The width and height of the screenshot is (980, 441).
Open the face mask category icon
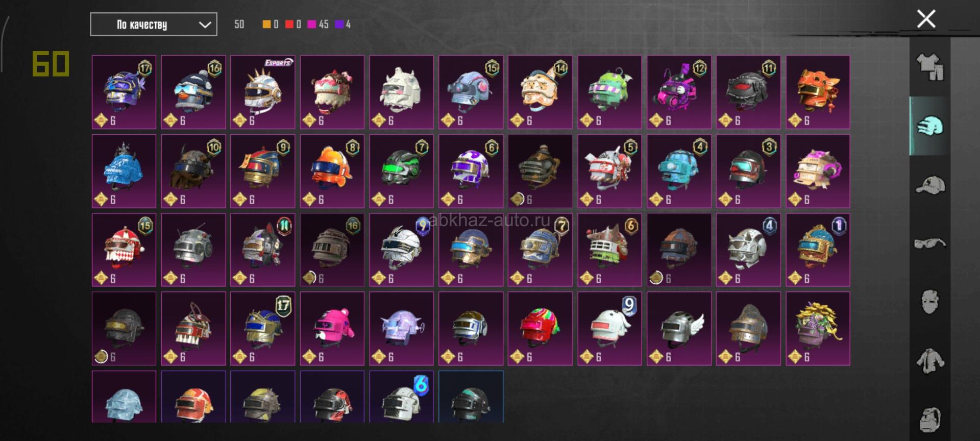pos(930,302)
